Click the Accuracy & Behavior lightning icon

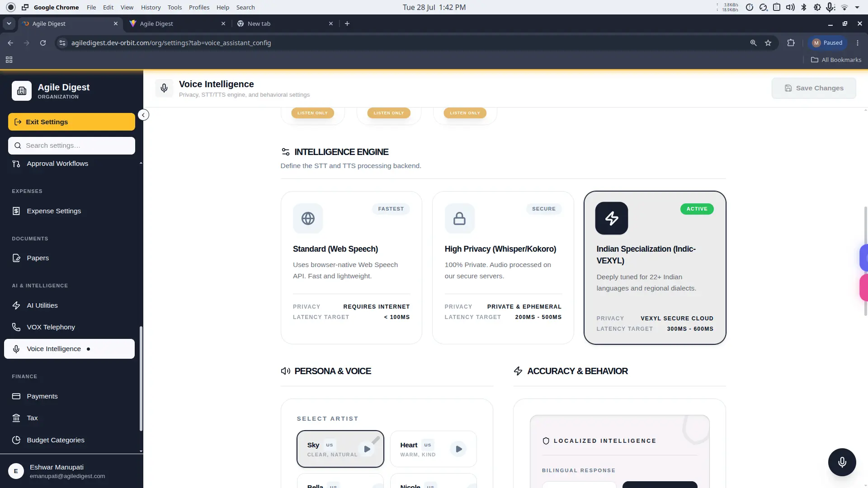pyautogui.click(x=518, y=371)
